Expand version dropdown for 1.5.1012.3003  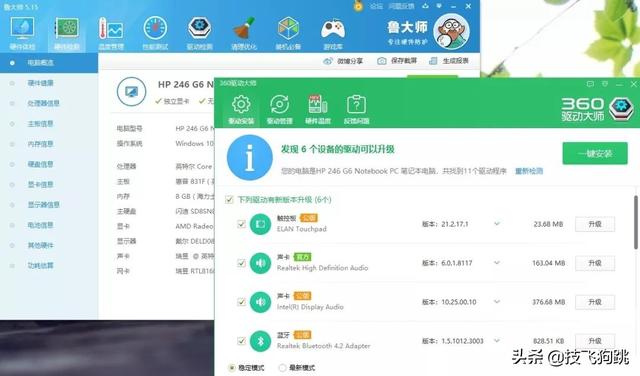pyautogui.click(x=497, y=340)
